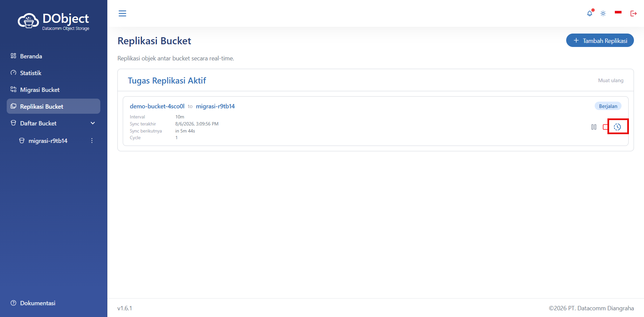Click the logout icon
644x317 pixels.
(633, 13)
